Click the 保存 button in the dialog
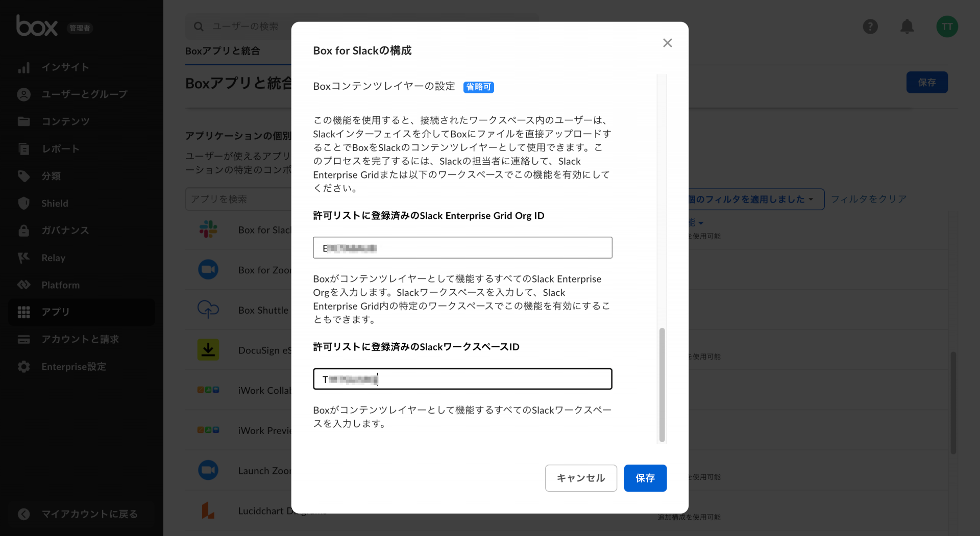 [x=645, y=478]
